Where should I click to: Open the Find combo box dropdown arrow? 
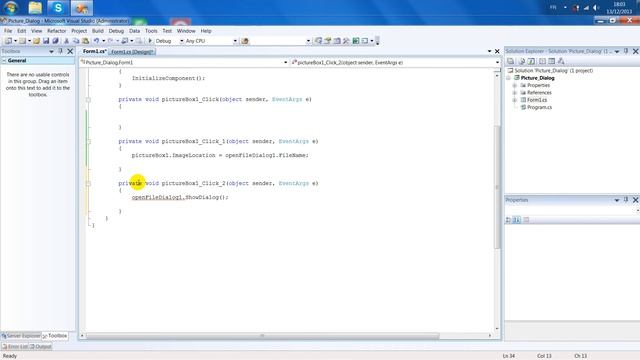coord(308,41)
